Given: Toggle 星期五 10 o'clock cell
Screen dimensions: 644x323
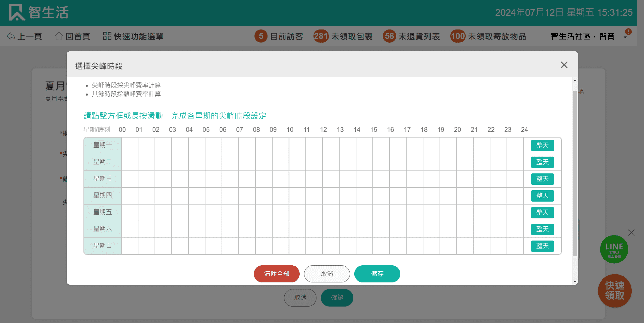Looking at the screenshot, I should point(297,212).
